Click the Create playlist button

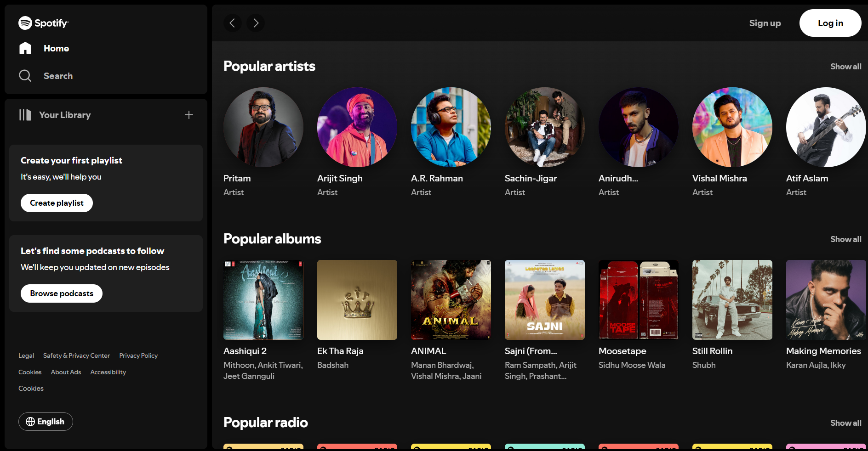57,203
